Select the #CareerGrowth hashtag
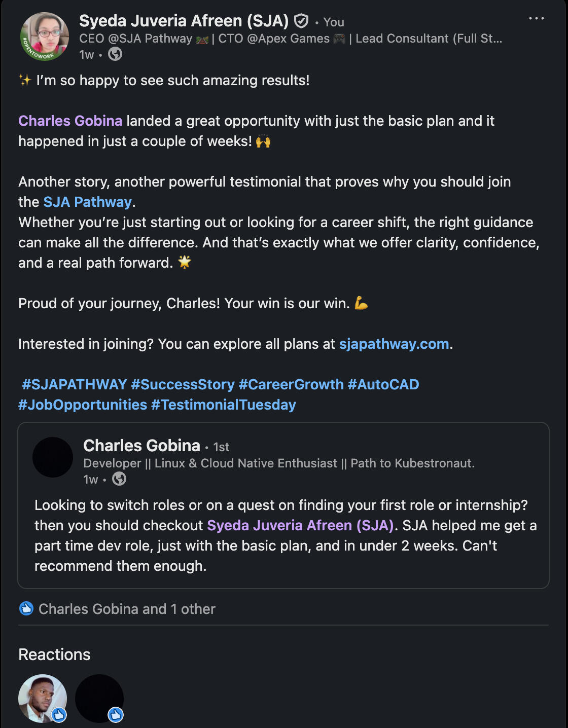 [x=291, y=385]
